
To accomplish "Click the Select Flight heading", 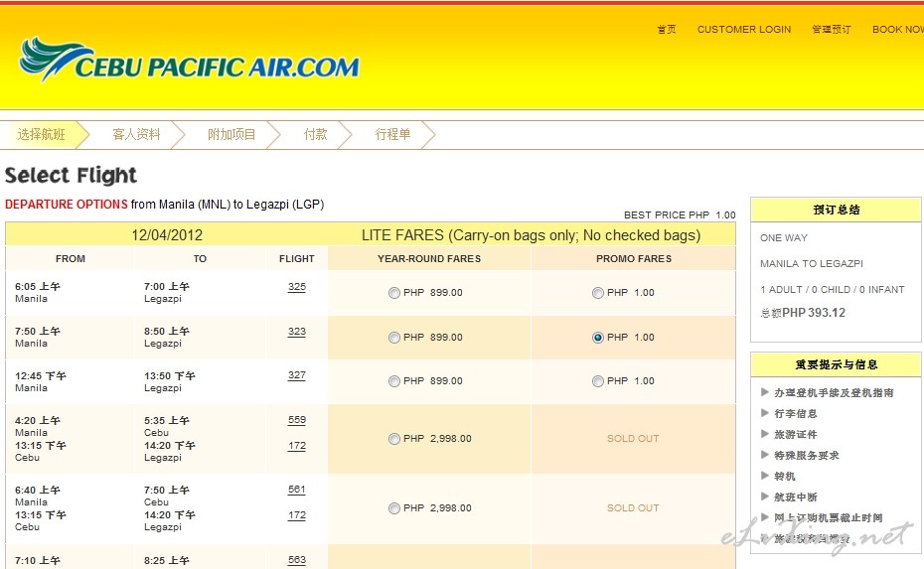I will (x=71, y=176).
